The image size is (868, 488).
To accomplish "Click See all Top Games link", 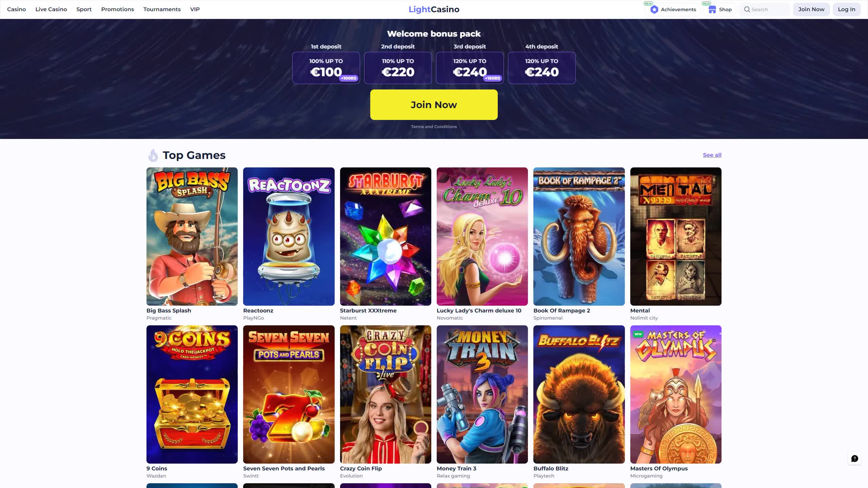I will tap(712, 155).
